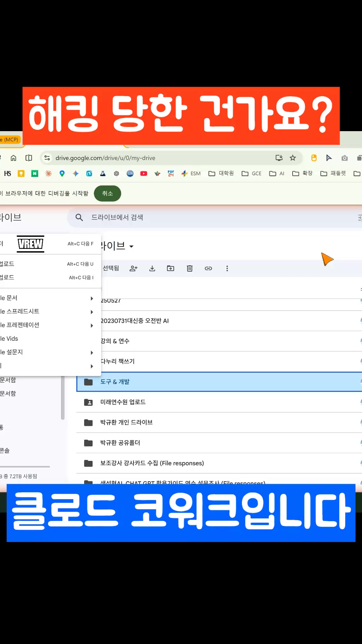
Task: Click the copy link icon
Action: (208, 268)
